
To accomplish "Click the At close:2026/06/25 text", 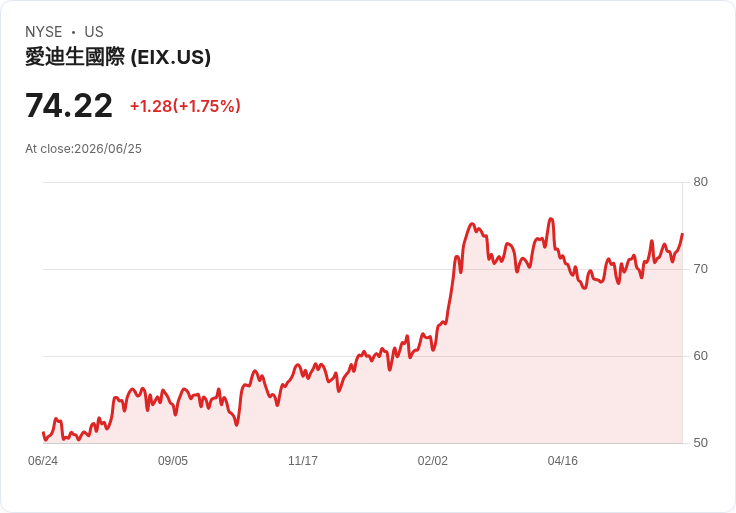I will (84, 149).
